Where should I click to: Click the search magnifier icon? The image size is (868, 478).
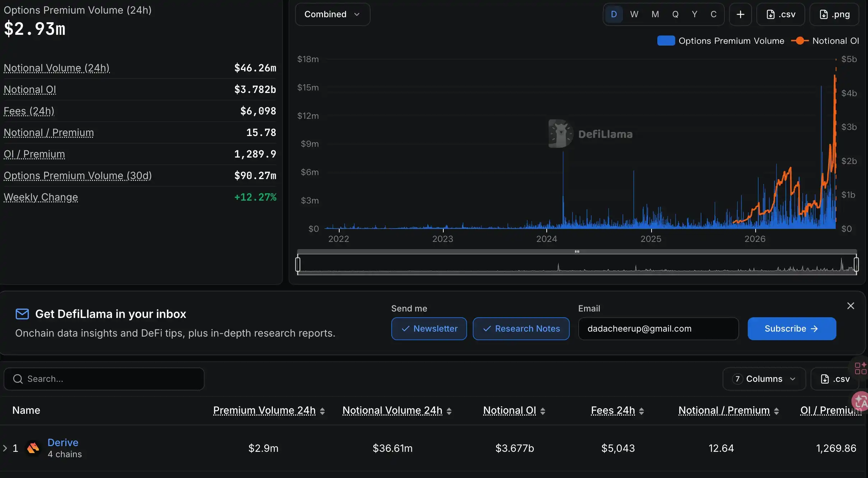click(18, 379)
